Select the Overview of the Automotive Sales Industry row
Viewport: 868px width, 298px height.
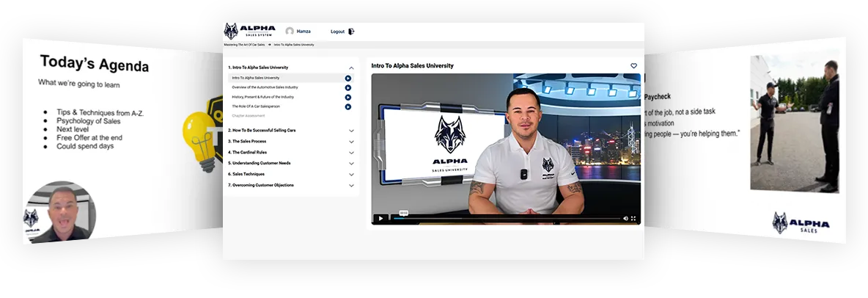pos(290,87)
